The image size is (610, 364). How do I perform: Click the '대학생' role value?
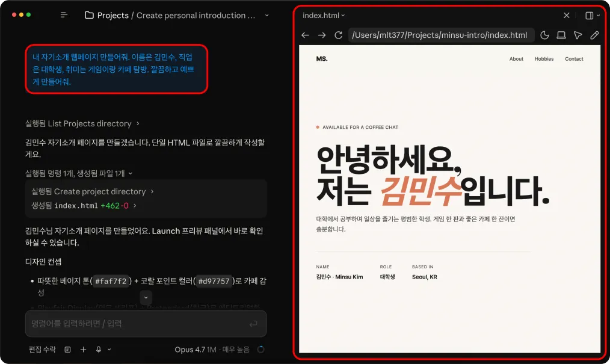point(387,277)
